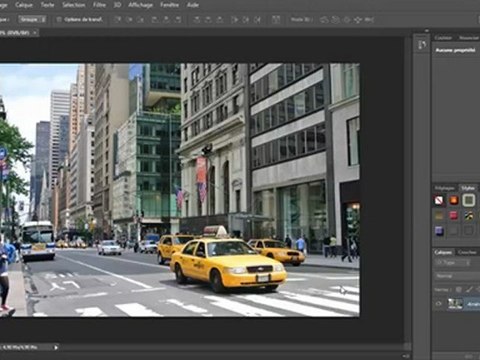480x360 pixels.
Task: Click the distribute top edges icon
Action: [197, 20]
